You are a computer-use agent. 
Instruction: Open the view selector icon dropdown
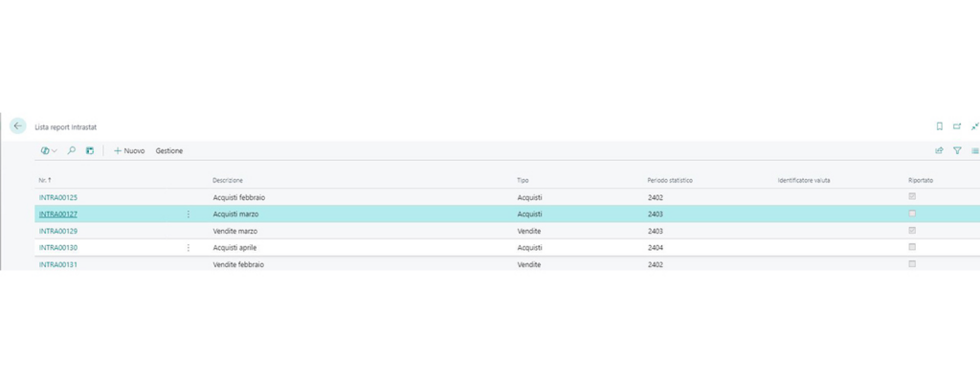tap(49, 151)
